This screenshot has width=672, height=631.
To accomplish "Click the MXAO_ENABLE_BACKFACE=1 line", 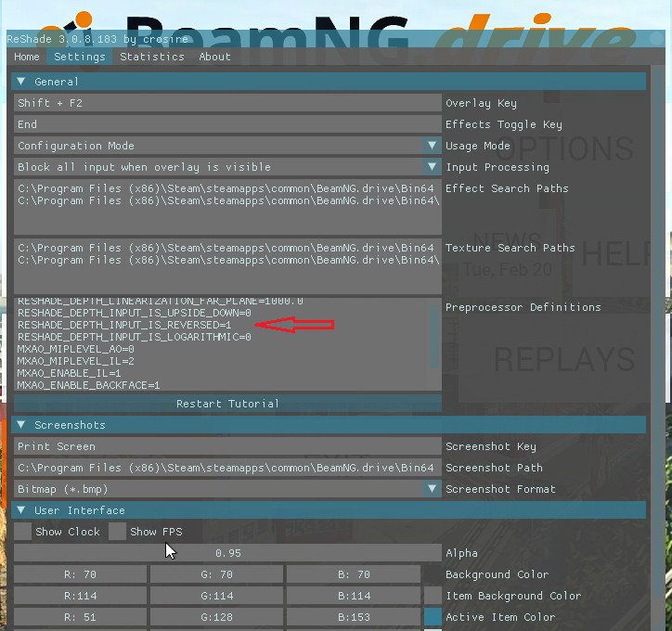I will coord(88,385).
